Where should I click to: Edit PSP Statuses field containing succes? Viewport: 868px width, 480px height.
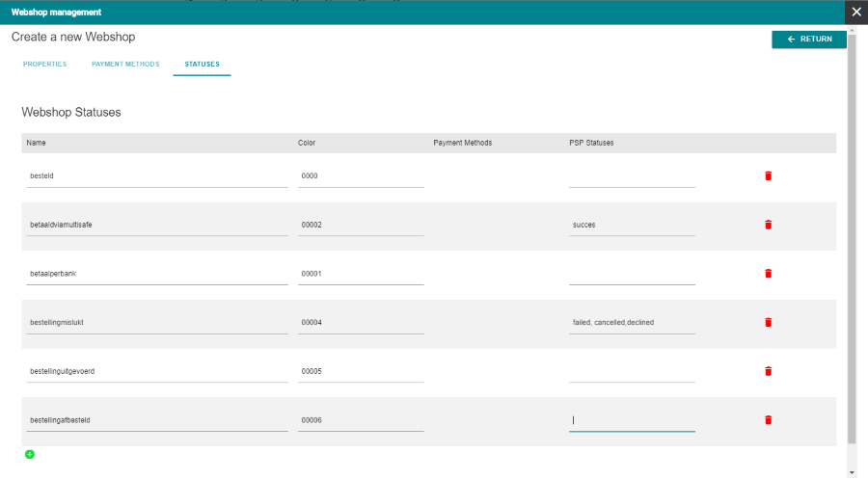tap(632, 226)
